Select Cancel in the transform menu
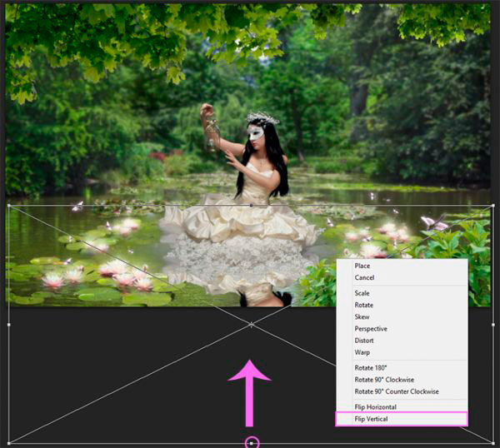 coord(402,277)
